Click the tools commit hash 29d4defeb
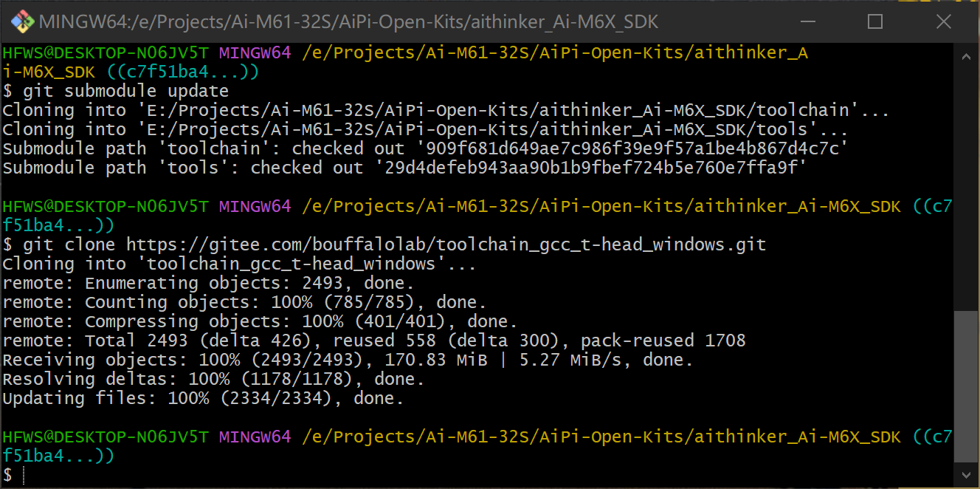 coord(591,168)
